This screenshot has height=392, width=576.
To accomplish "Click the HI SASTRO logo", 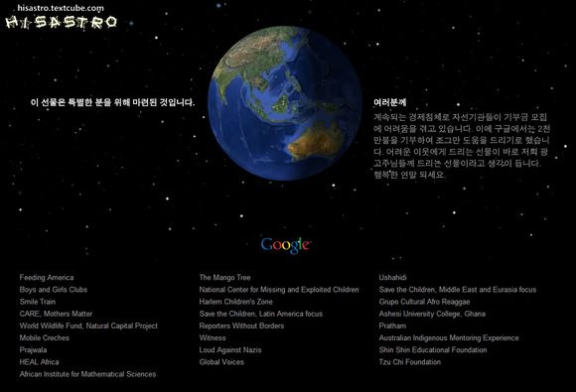I will 62,23.
